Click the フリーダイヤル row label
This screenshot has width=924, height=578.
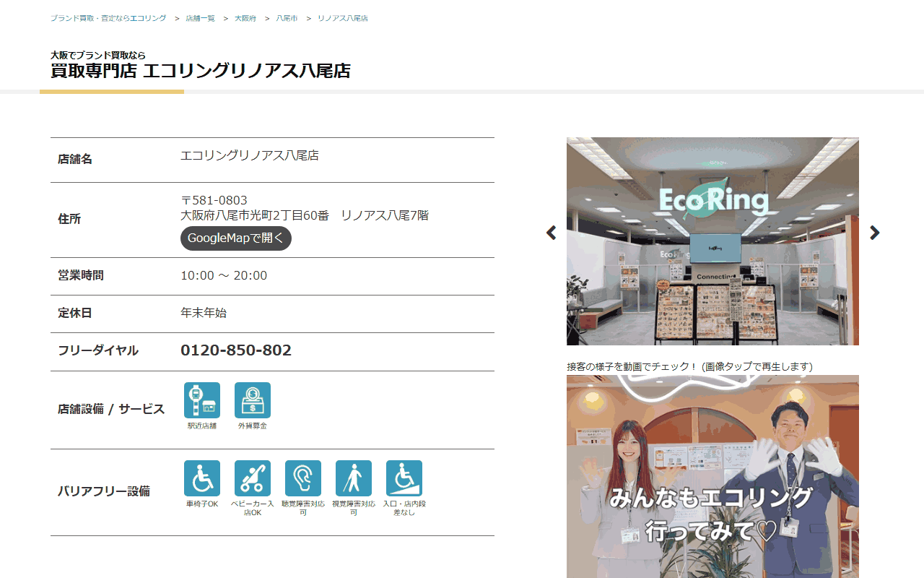(x=98, y=350)
